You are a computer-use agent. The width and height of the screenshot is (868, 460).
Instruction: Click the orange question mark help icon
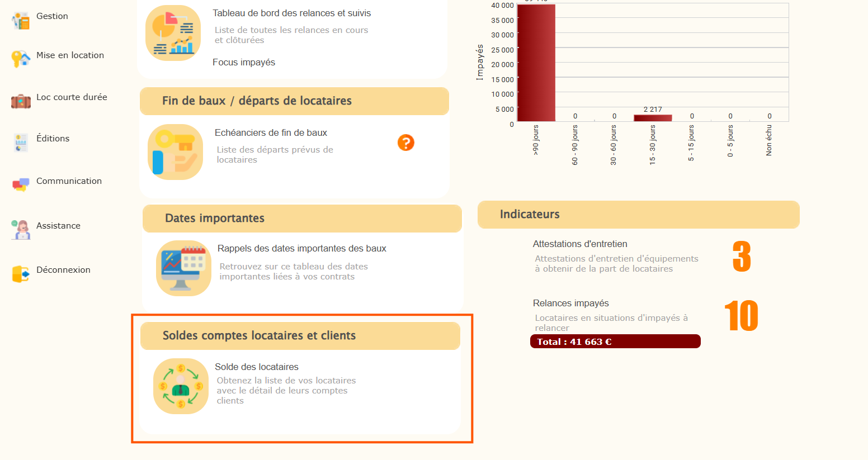tap(405, 143)
